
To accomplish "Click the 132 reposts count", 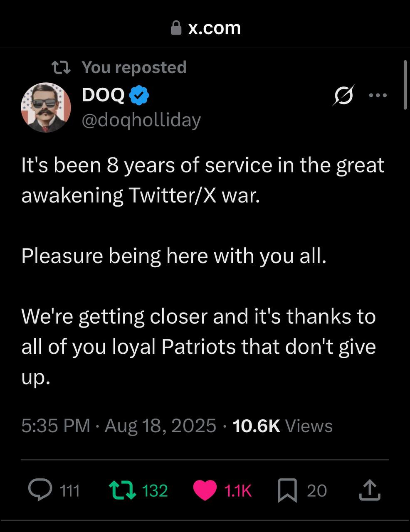I will (155, 491).
